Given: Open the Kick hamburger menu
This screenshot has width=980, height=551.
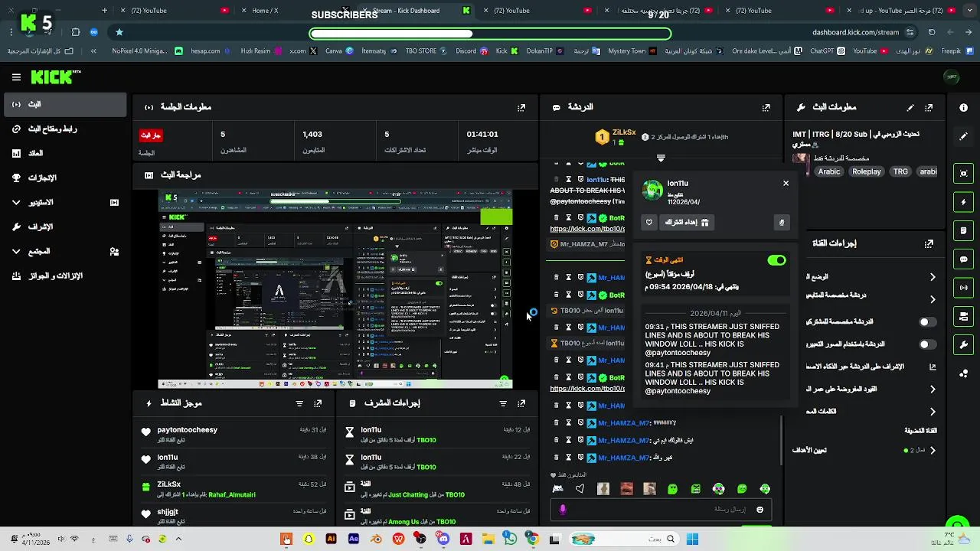Looking at the screenshot, I should click(x=16, y=77).
